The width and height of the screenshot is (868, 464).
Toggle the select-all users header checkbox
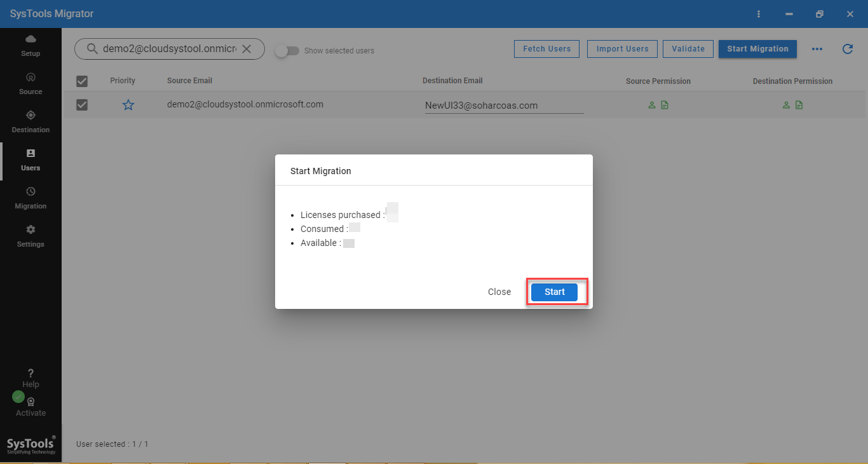coord(82,81)
